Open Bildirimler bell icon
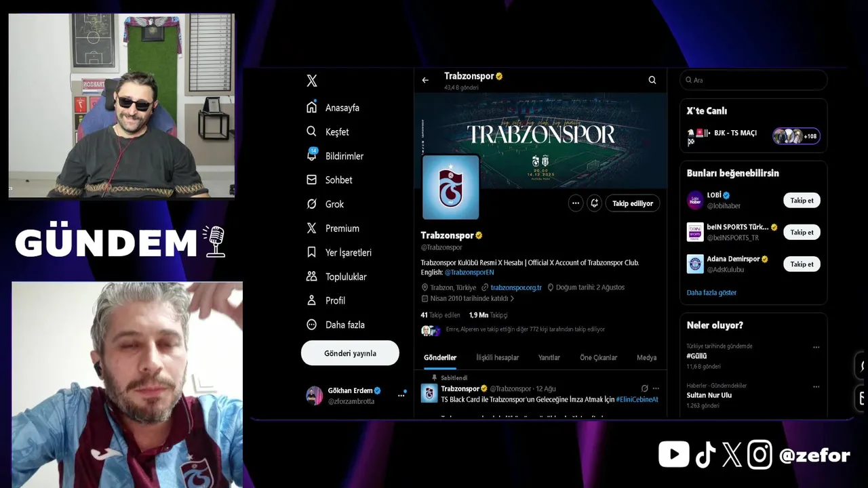This screenshot has width=868, height=488. coord(312,155)
